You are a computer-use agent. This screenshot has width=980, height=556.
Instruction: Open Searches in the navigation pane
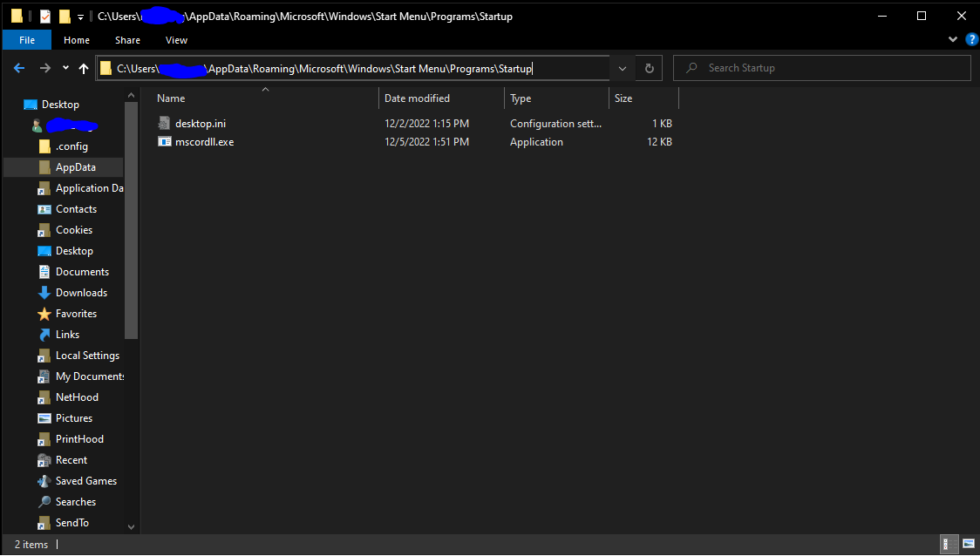tap(76, 502)
